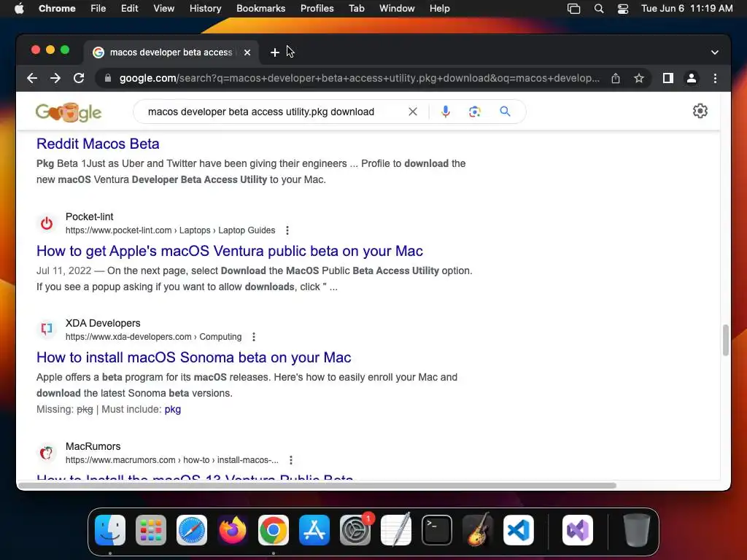The image size is (747, 560).
Task: Open the Trash from the Dock
Action: pos(636,530)
